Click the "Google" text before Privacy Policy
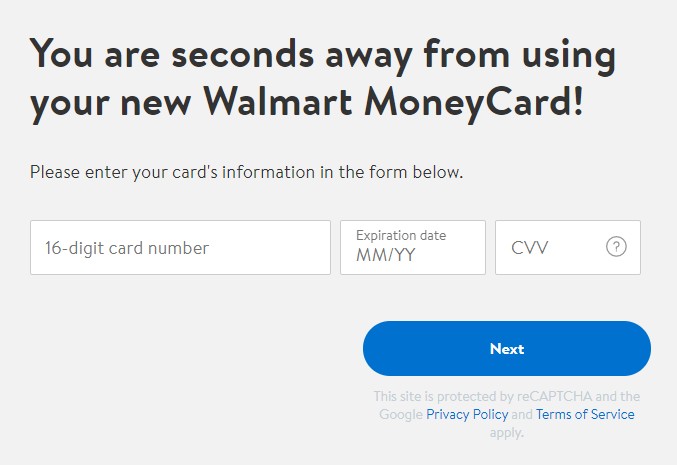677x465 pixels. (401, 414)
